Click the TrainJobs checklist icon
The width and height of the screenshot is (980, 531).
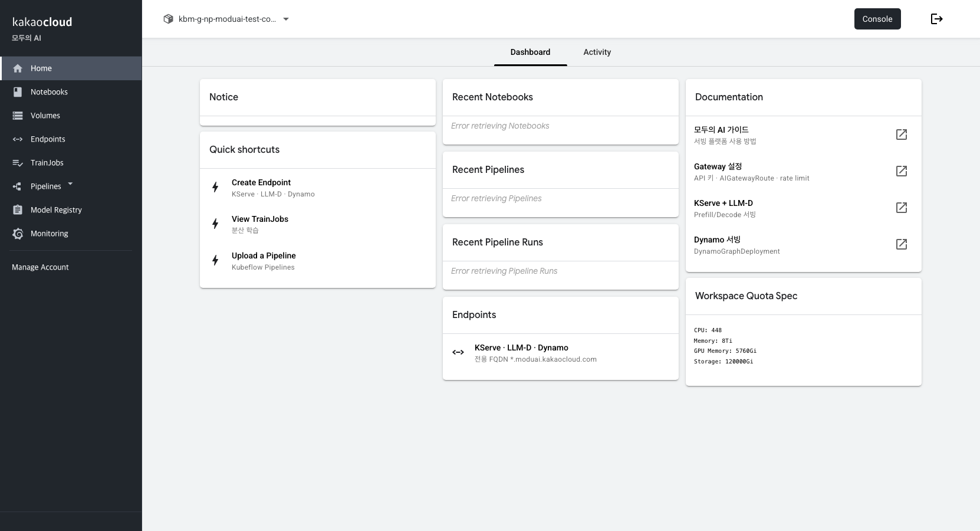[x=18, y=163]
